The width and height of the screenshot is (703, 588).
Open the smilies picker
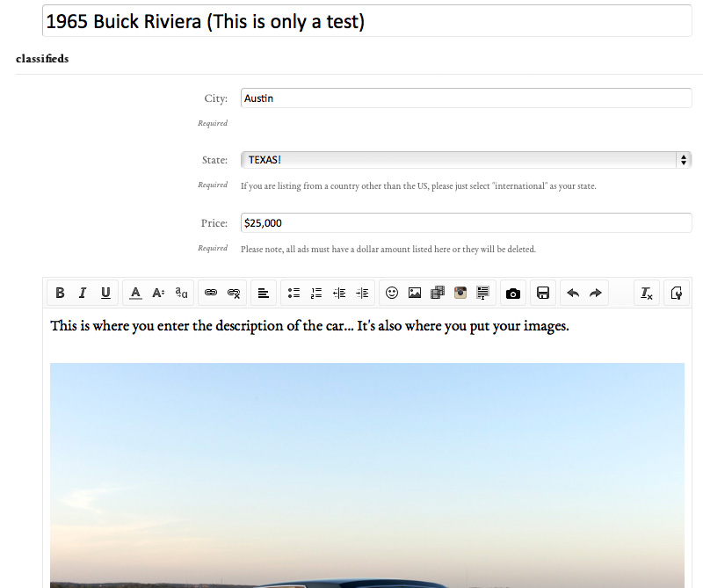coord(392,293)
